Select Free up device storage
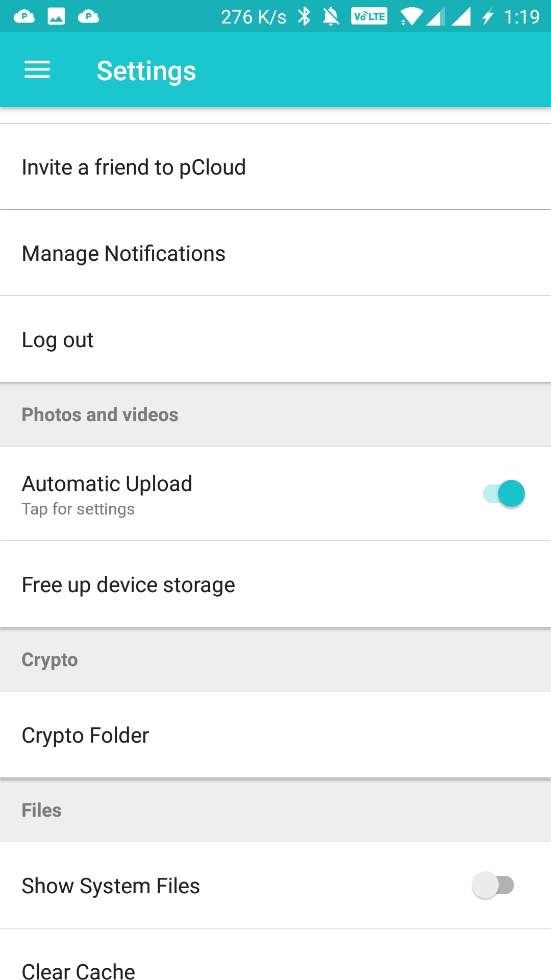The width and height of the screenshot is (551, 980). click(x=129, y=585)
